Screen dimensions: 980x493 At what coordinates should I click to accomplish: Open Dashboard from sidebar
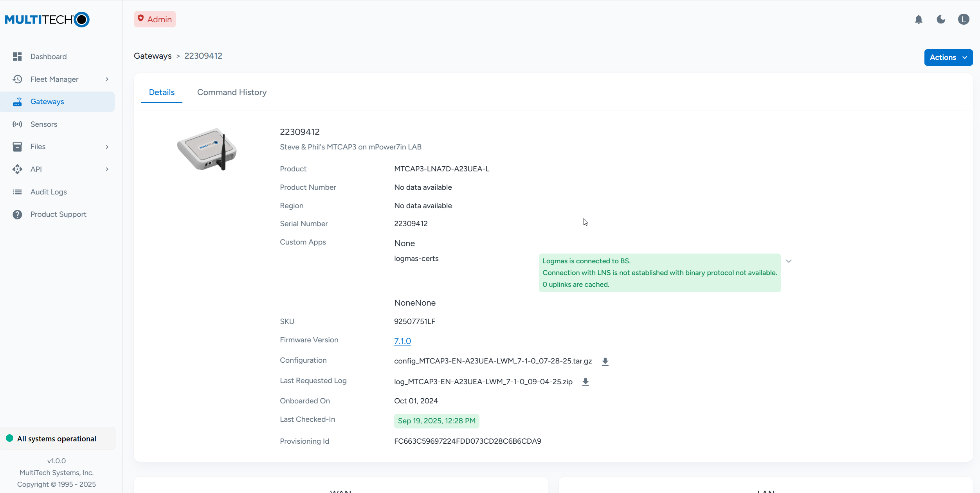tap(58, 56)
